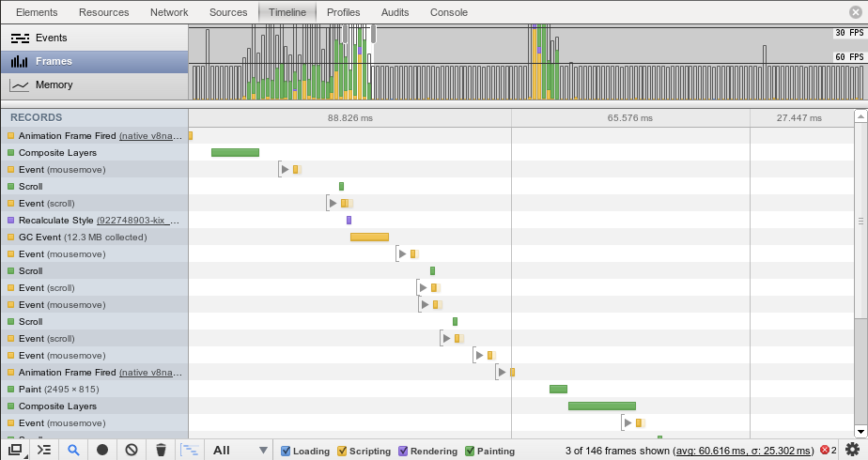Click the left overview window handle
868x460 pixels.
click(345, 33)
